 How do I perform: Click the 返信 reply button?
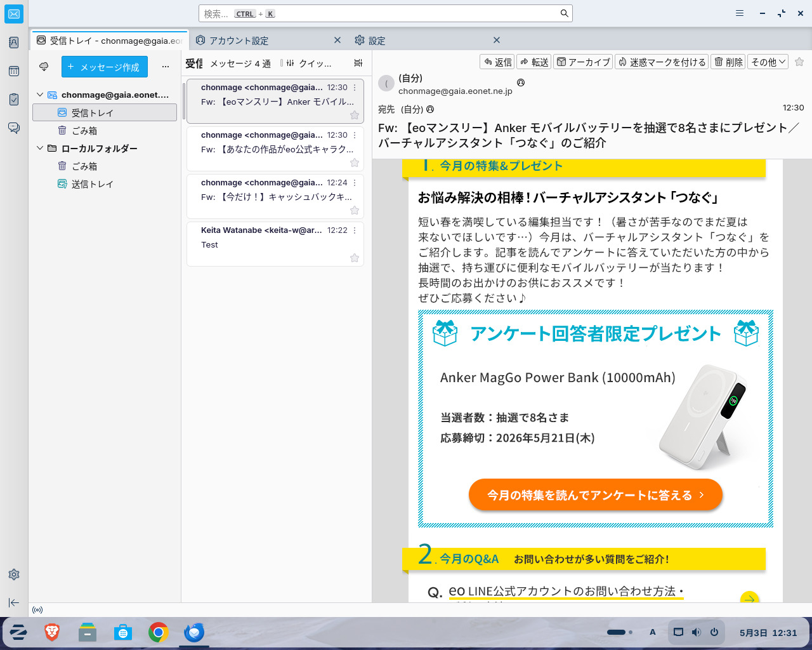pyautogui.click(x=497, y=62)
